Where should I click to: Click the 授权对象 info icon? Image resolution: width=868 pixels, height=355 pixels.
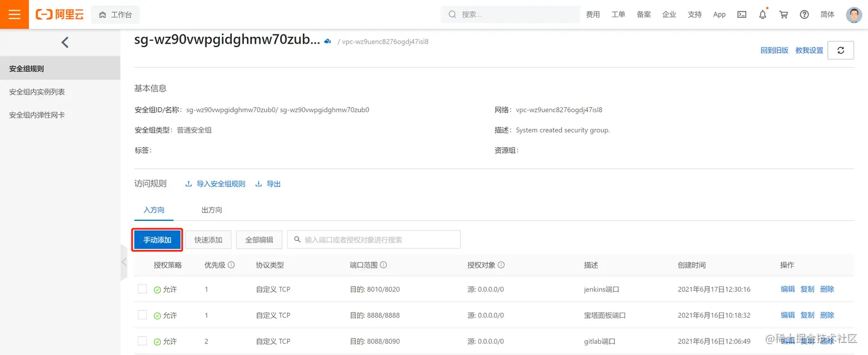tap(501, 265)
